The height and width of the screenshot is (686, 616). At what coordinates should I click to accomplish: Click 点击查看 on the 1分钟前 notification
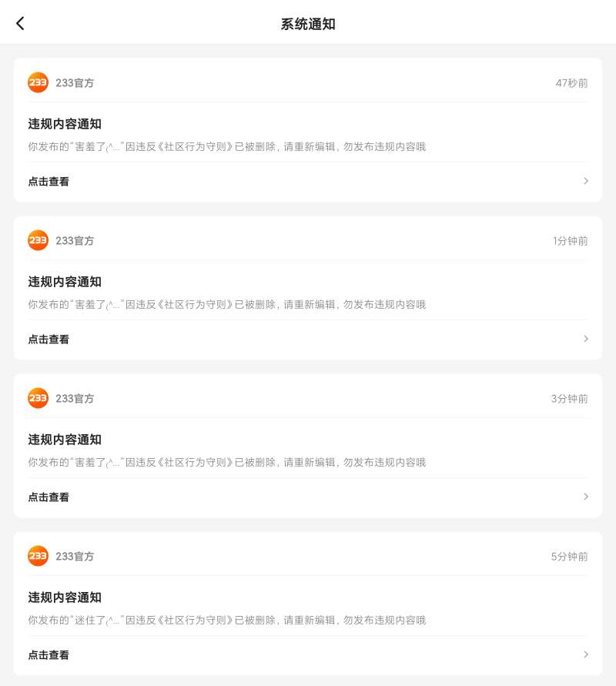(49, 340)
